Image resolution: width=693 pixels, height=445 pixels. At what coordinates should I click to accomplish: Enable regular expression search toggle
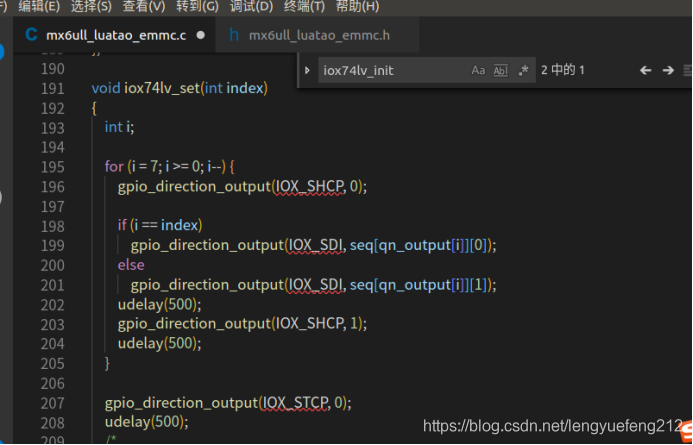pos(523,70)
